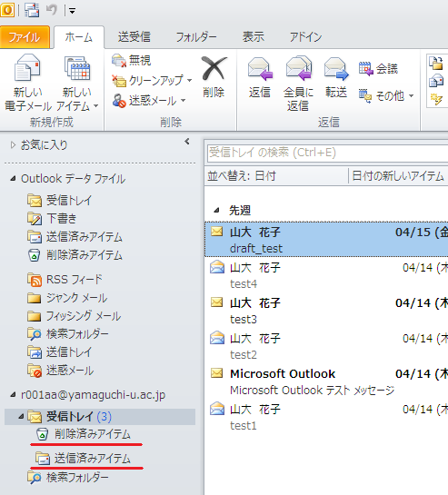Click the Undo icon in quick access toolbar
The image size is (448, 495).
pyautogui.click(x=52, y=10)
